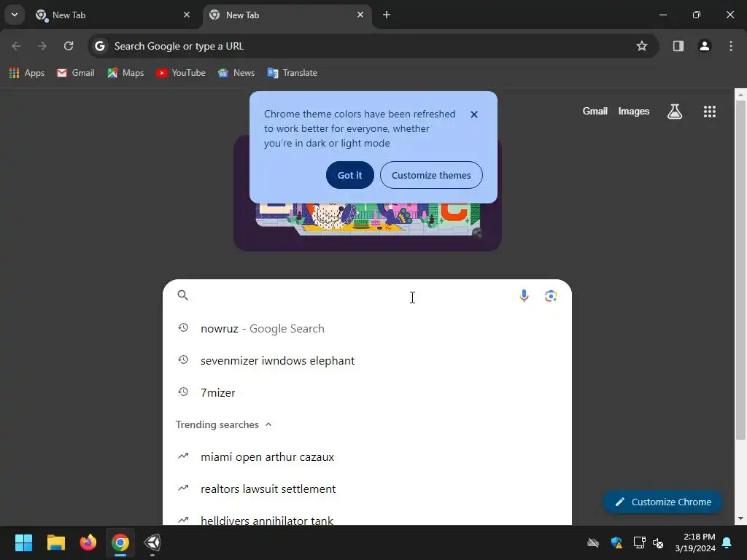Open Chrome three-dot menu
The height and width of the screenshot is (560, 747).
point(731,46)
